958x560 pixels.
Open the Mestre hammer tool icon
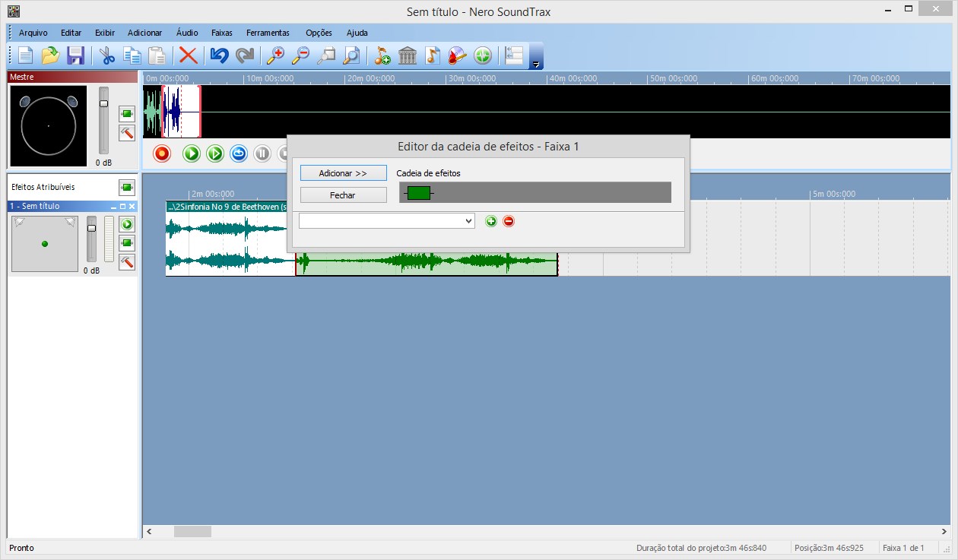pos(127,133)
